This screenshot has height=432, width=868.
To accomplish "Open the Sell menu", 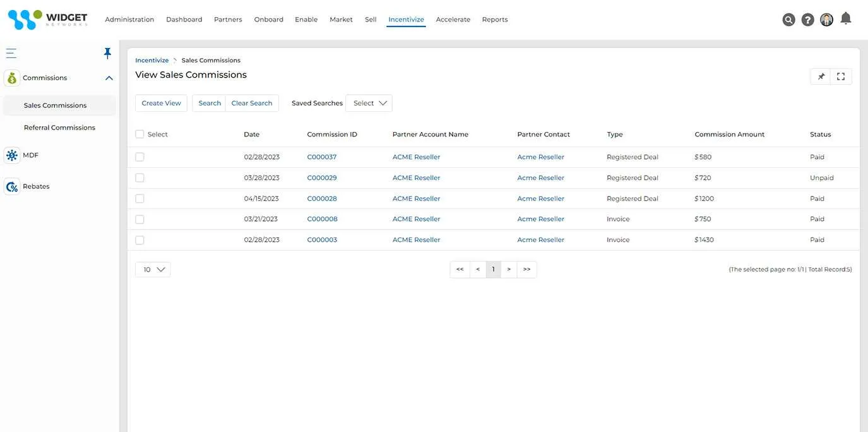I will click(371, 20).
